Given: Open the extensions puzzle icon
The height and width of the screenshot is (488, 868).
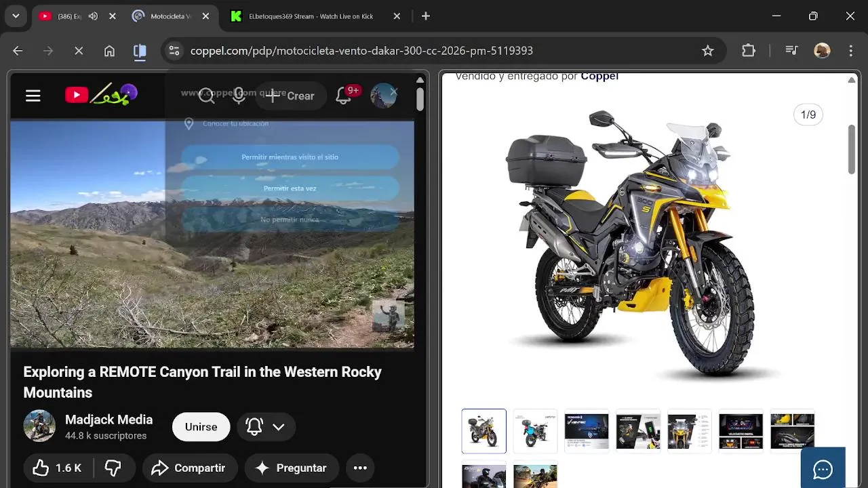Looking at the screenshot, I should pos(749,51).
